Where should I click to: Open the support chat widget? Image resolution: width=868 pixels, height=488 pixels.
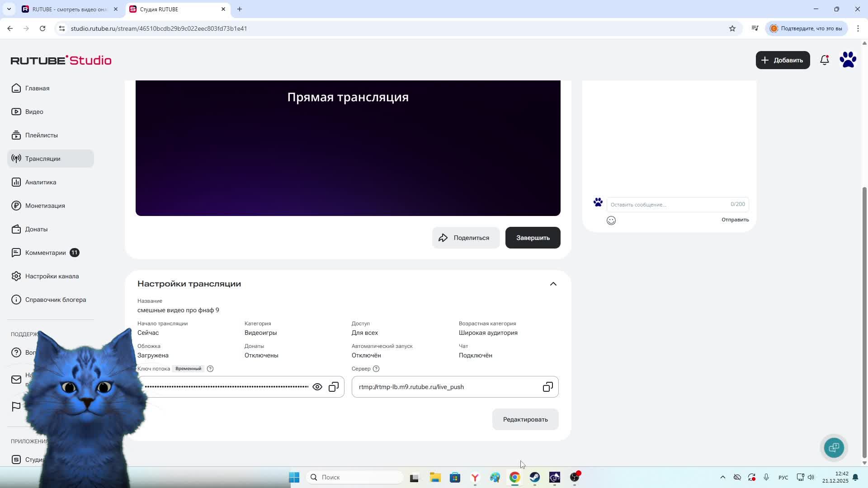tap(834, 447)
